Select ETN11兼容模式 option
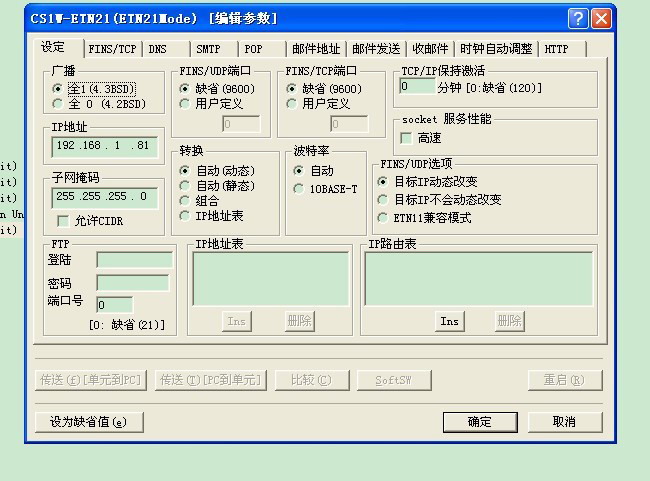The height and width of the screenshot is (481, 650). tap(384, 218)
